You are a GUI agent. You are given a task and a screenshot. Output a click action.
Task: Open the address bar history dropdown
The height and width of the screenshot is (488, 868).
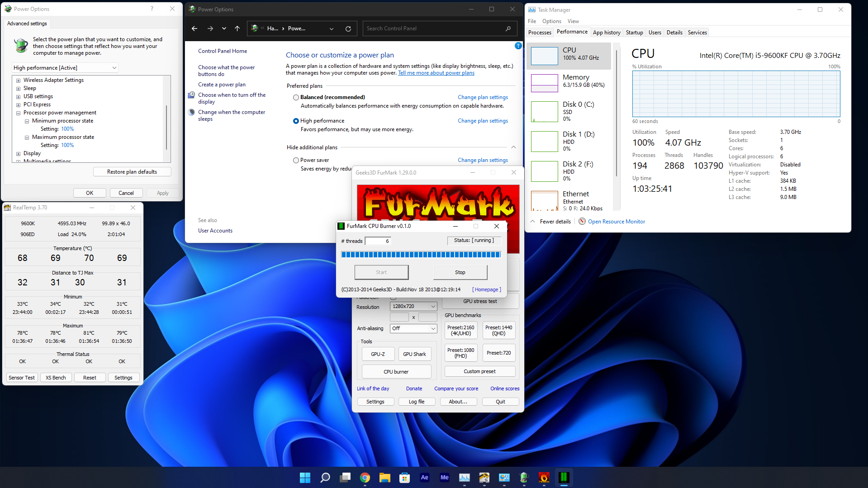(x=332, y=28)
